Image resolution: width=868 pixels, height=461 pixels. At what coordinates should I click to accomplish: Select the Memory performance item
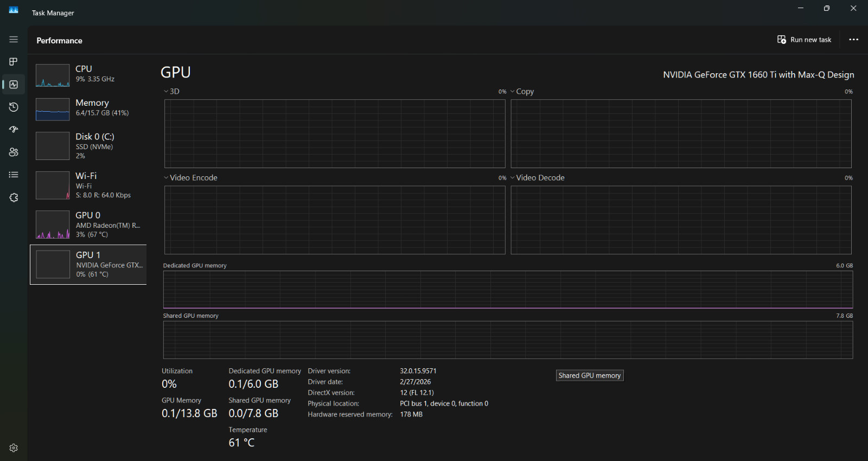tap(88, 108)
